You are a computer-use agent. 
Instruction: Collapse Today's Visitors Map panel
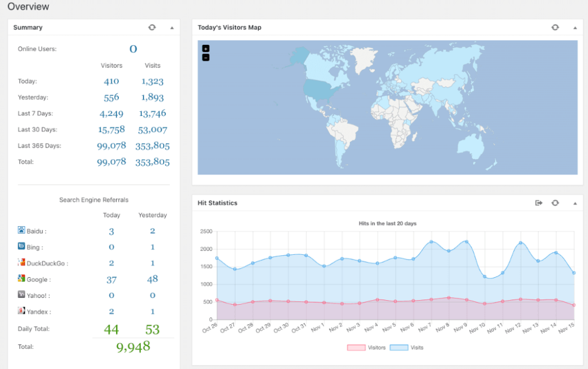(575, 28)
